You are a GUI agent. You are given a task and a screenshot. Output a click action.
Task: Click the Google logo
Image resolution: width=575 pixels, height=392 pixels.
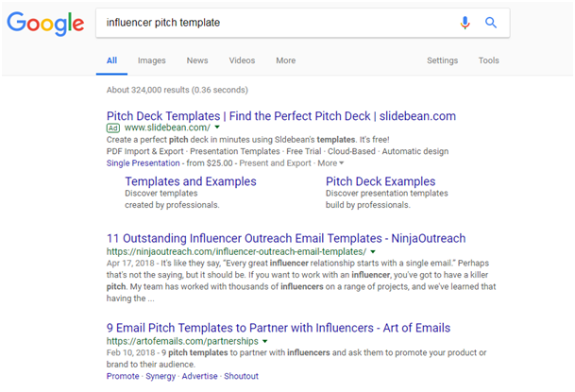click(45, 23)
